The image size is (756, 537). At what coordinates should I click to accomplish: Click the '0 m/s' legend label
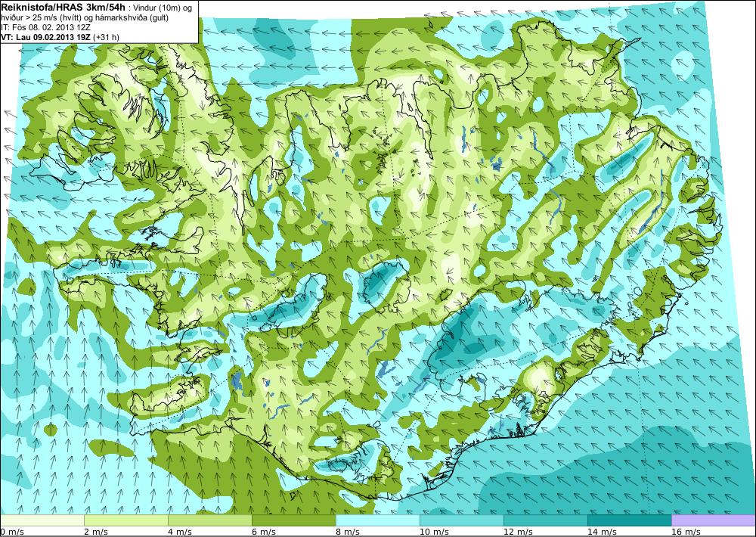click(13, 532)
